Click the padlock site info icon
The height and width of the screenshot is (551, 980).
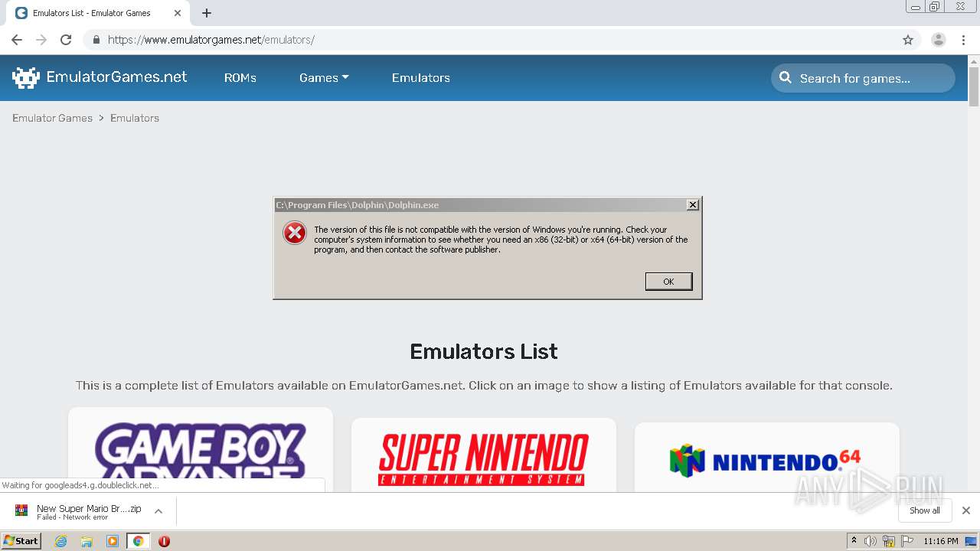tap(96, 40)
